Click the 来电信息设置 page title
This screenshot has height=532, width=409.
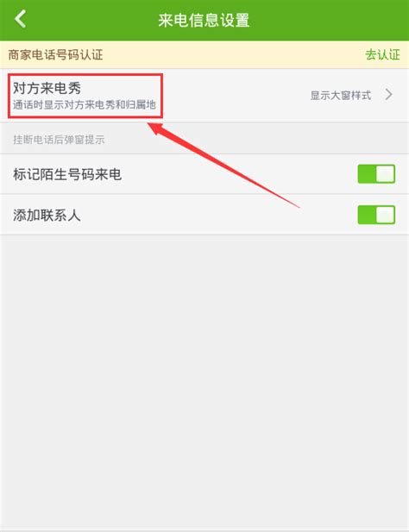click(x=204, y=20)
